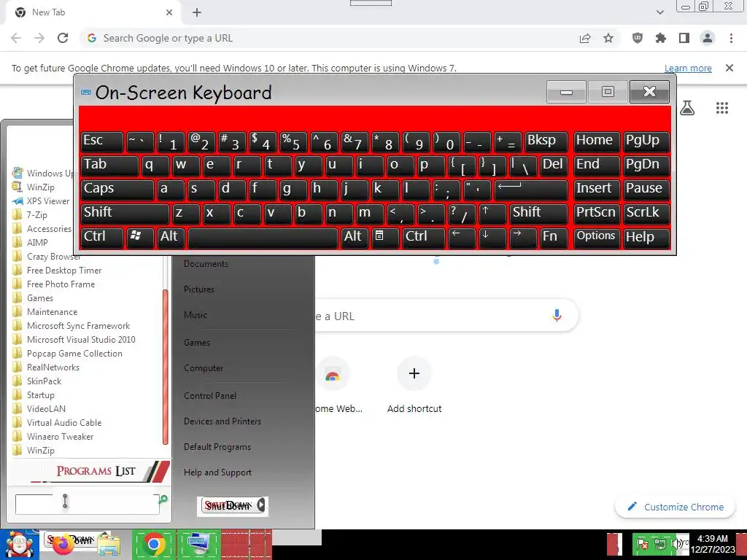This screenshot has height=560, width=747.
Task: Click Help key on On-Screen Keyboard
Action: 646,237
